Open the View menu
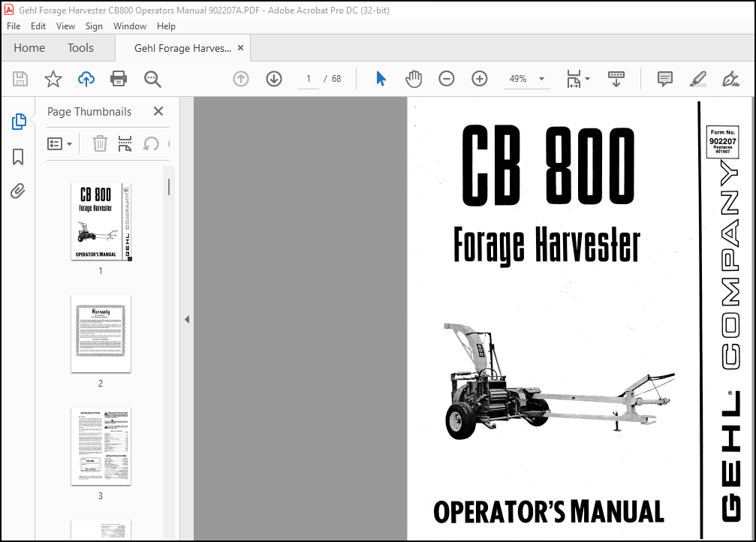 pos(65,26)
